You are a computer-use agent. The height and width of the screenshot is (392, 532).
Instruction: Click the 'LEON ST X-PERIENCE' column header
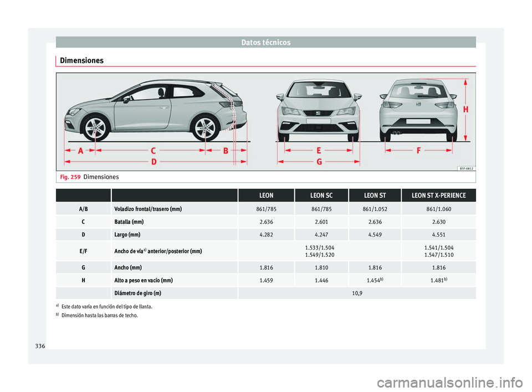pyautogui.click(x=439, y=195)
